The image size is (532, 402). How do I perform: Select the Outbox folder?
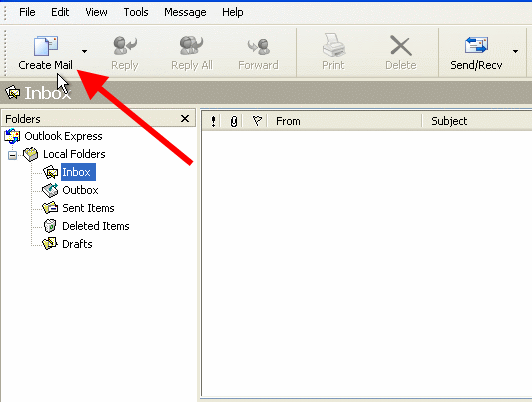click(x=80, y=190)
